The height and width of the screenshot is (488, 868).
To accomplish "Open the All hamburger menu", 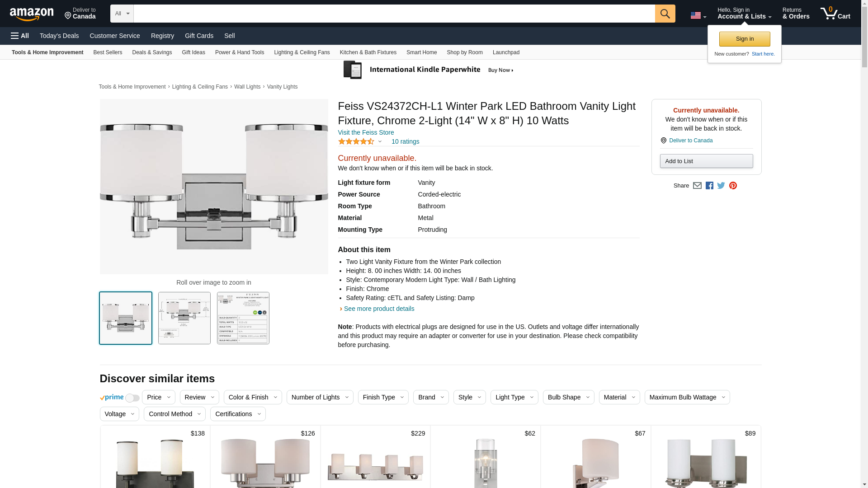I will point(20,36).
